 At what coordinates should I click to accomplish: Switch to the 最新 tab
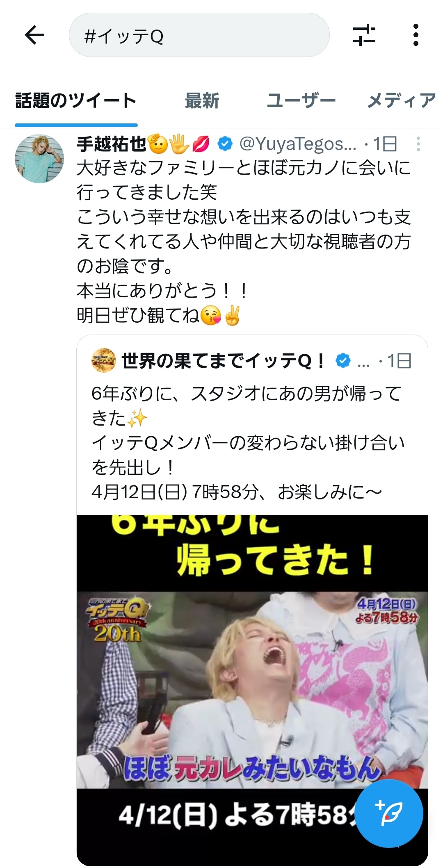coord(202,100)
